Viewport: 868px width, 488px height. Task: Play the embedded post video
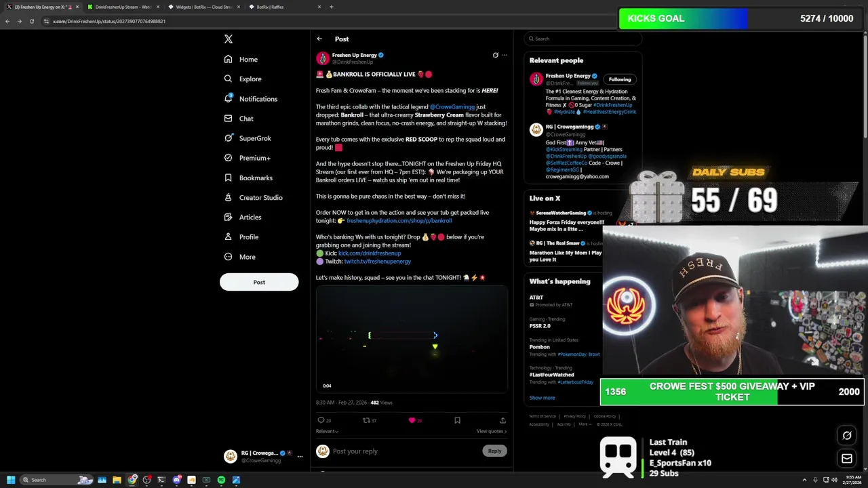tap(412, 339)
